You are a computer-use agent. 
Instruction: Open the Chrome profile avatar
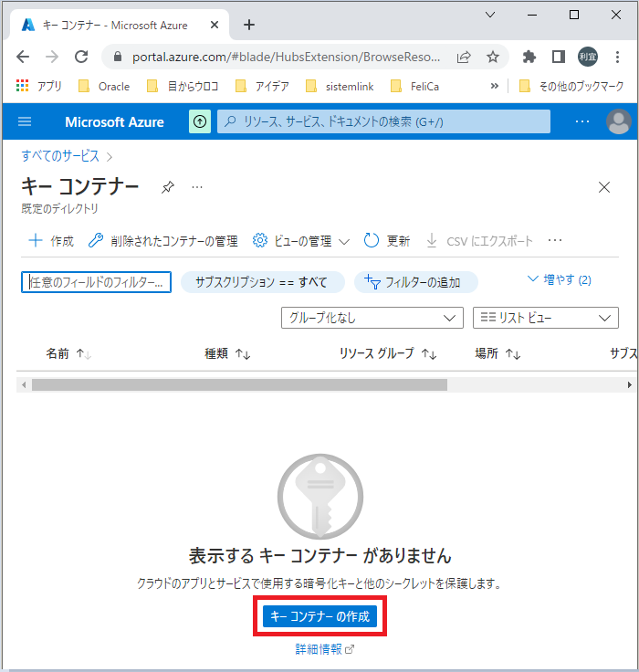[x=588, y=57]
